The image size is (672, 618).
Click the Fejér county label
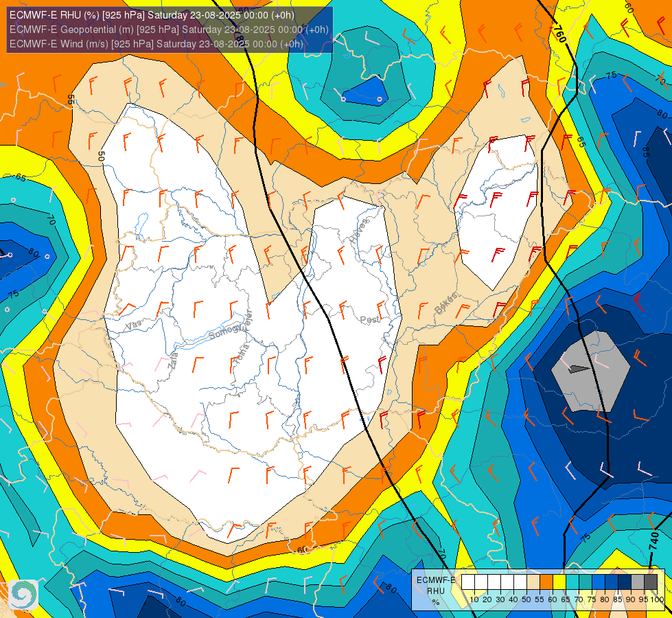pos(248,320)
